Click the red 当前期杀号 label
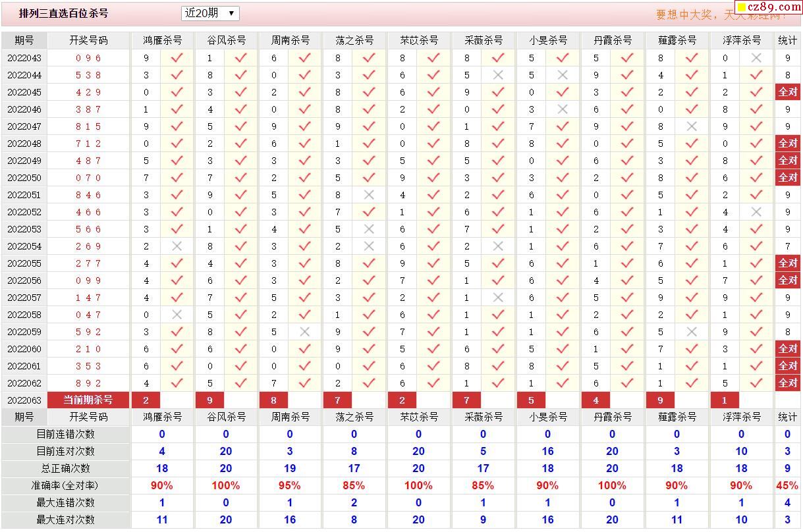Screen dimensions: 803x532 coord(88,400)
